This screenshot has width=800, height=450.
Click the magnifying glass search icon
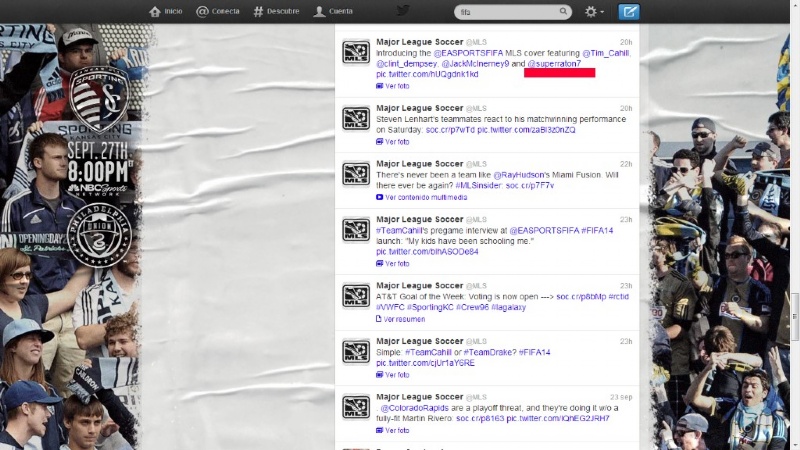(x=563, y=11)
